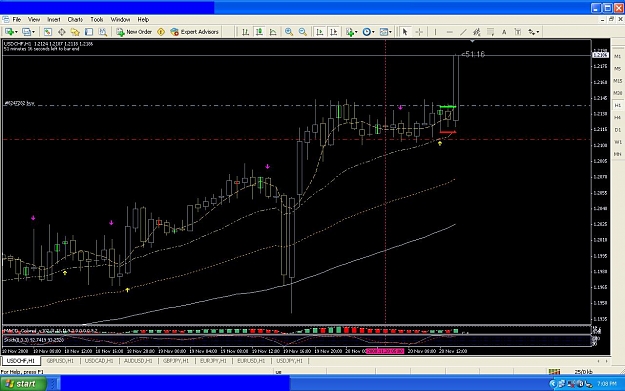Switch to the GBPJPY,H1 chart tab

176,361
